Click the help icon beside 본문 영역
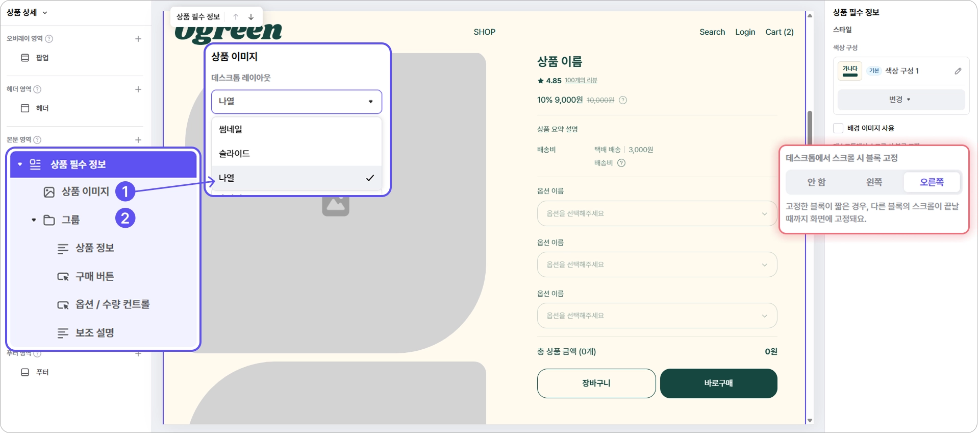980x433 pixels. pyautogui.click(x=37, y=140)
